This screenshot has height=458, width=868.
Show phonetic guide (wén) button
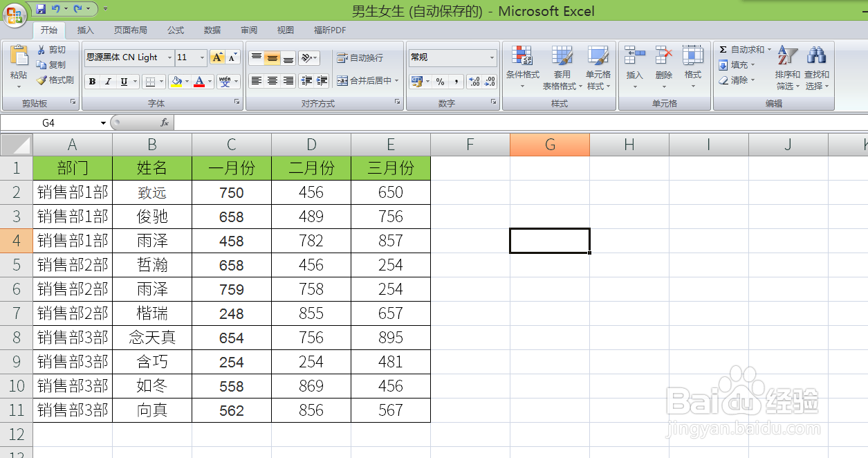225,82
